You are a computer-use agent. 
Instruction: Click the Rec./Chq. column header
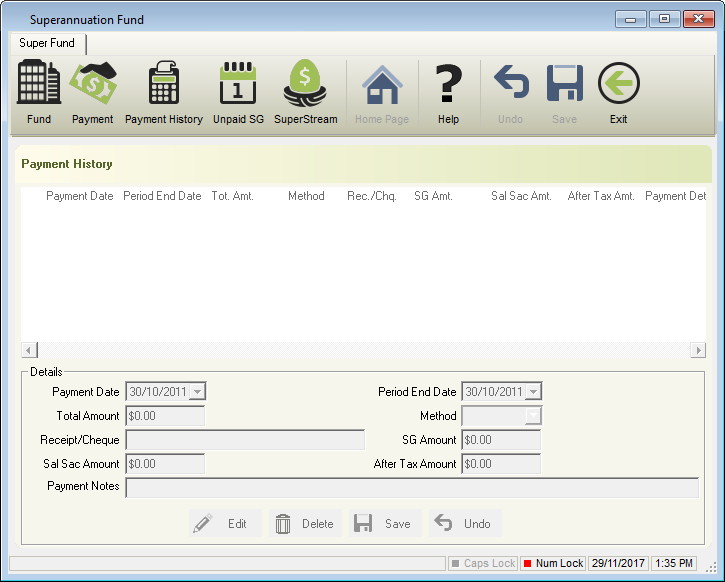(372, 196)
